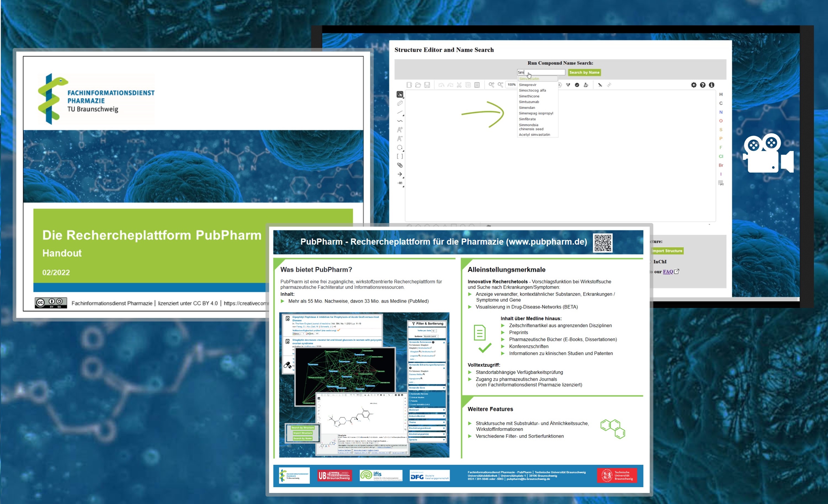The image size is (828, 504).
Task: Click the reaction arrow tool
Action: tap(400, 174)
